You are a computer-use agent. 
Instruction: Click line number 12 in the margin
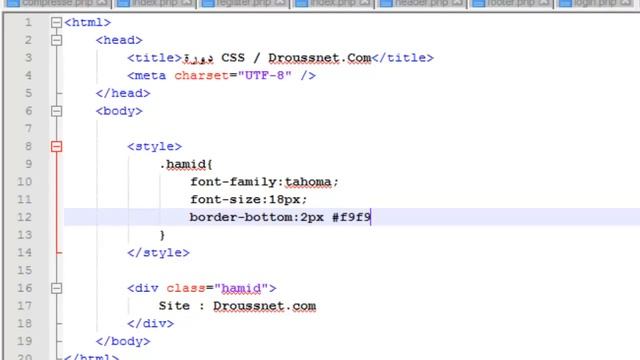click(x=24, y=217)
